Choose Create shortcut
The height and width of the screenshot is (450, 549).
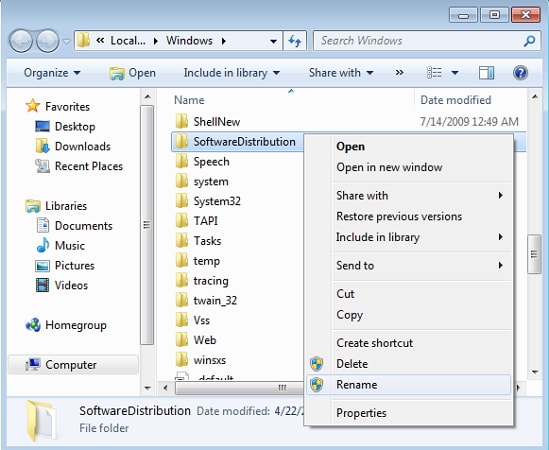(408, 342)
